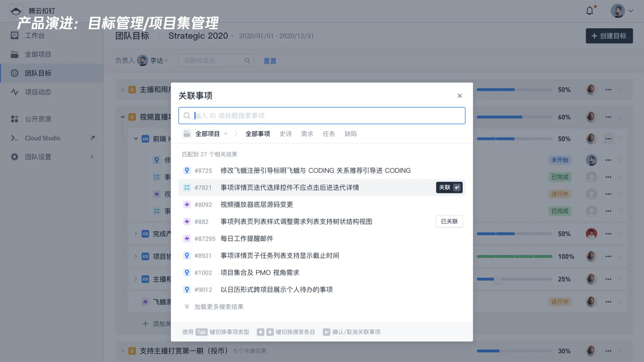Viewport: 644px width, 362px height.
Task: Click the search icon in 标题或描述 field
Action: [247, 61]
